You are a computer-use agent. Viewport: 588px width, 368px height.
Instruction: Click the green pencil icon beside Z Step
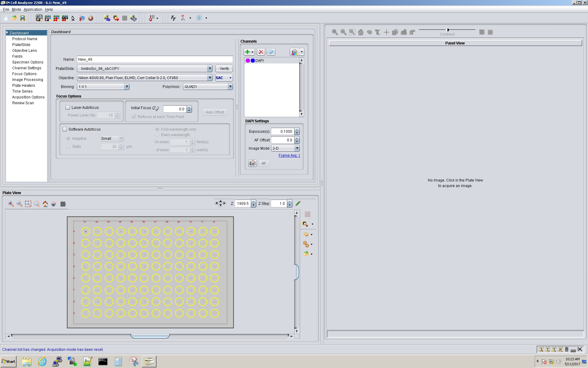tap(298, 203)
